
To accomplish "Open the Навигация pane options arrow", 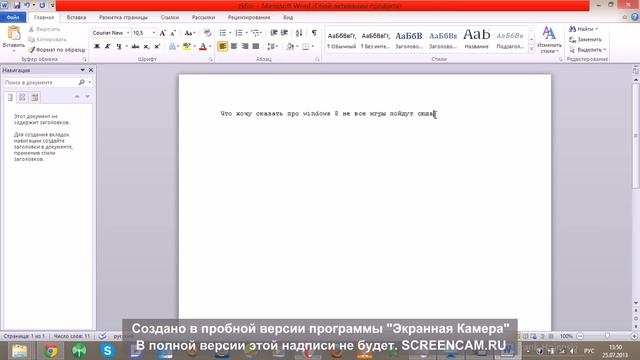I will pos(82,70).
